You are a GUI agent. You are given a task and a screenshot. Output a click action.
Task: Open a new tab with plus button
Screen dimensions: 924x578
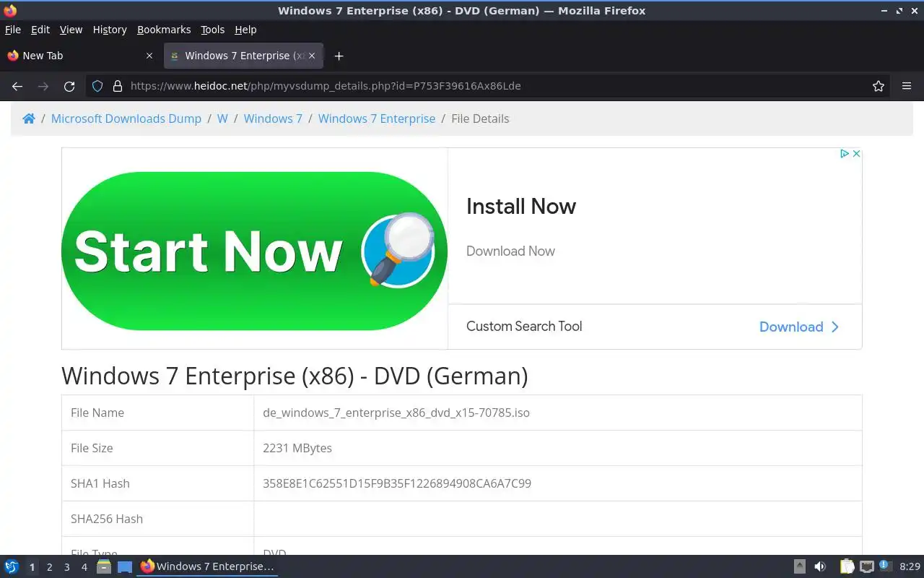pyautogui.click(x=339, y=56)
